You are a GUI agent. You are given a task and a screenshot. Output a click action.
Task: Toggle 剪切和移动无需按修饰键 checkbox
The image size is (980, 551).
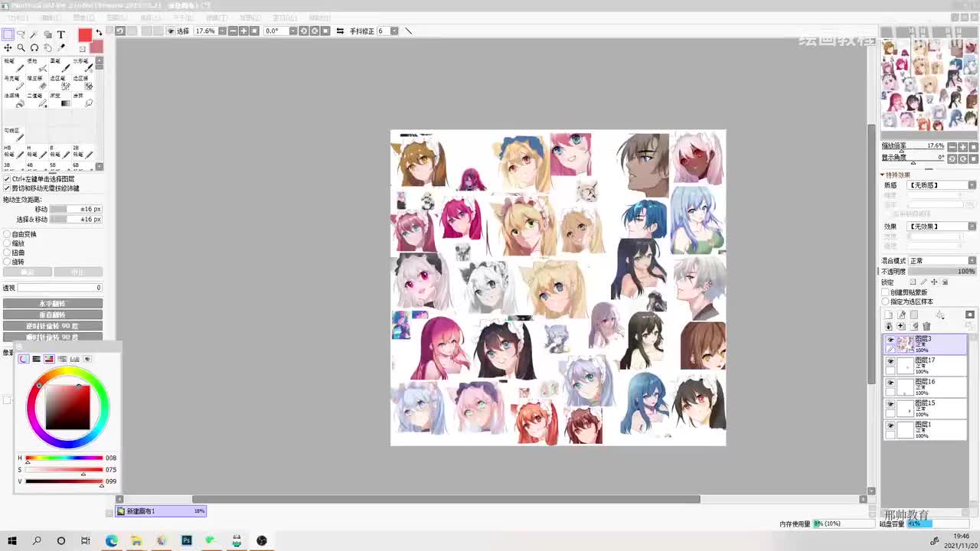pos(7,188)
